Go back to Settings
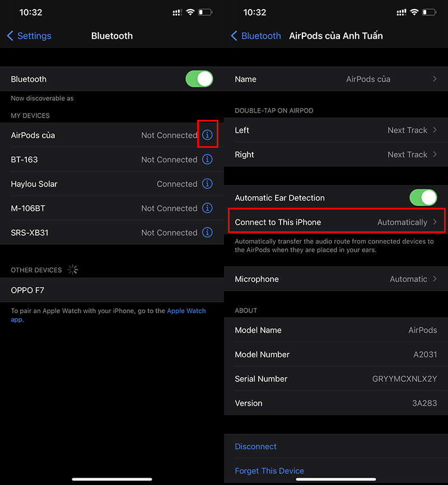The image size is (448, 485). click(29, 36)
